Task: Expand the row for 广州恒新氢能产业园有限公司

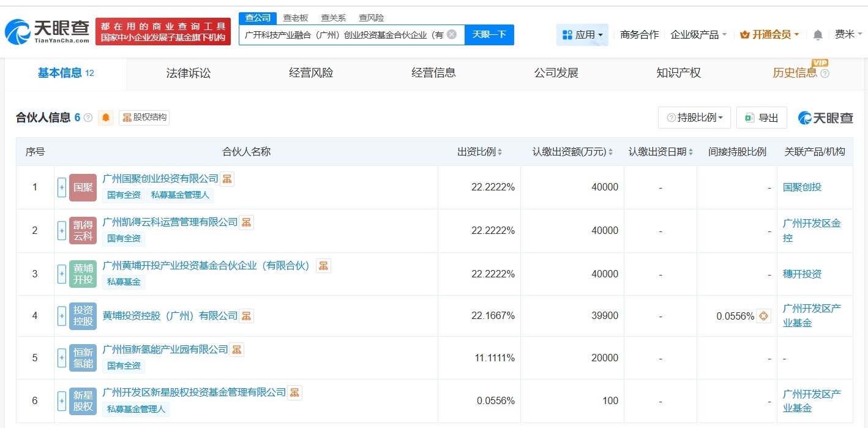Action: click(x=61, y=358)
